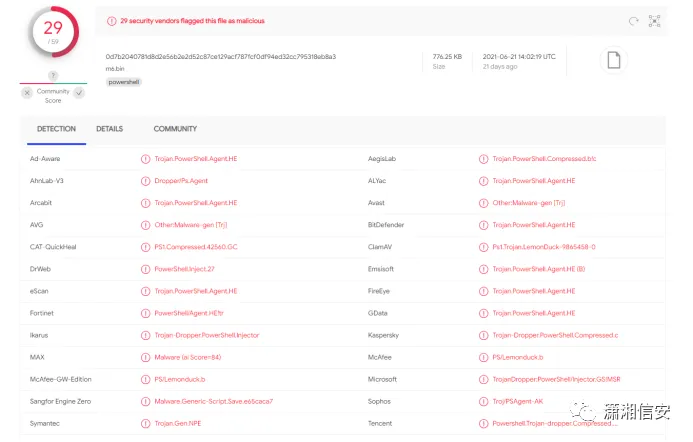Viewport: 693px width, 442px height.
Task: Click McAfee's PS/Lemonduck.b detection result
Action: point(517,357)
